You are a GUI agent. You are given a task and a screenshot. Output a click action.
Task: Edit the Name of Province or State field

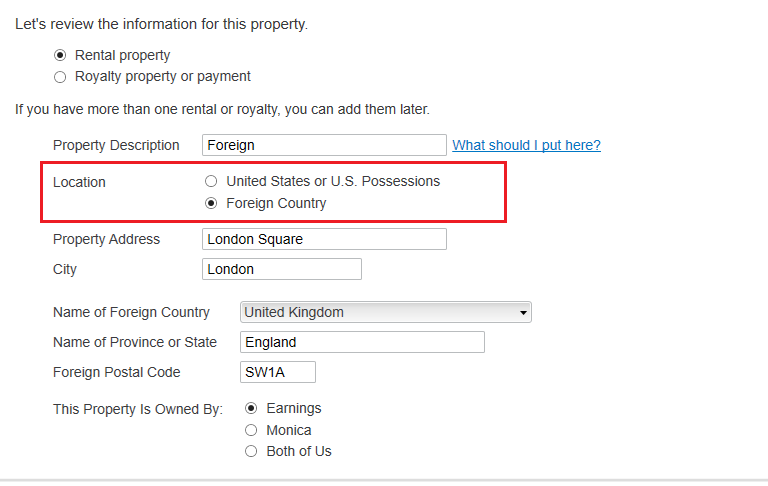362,342
